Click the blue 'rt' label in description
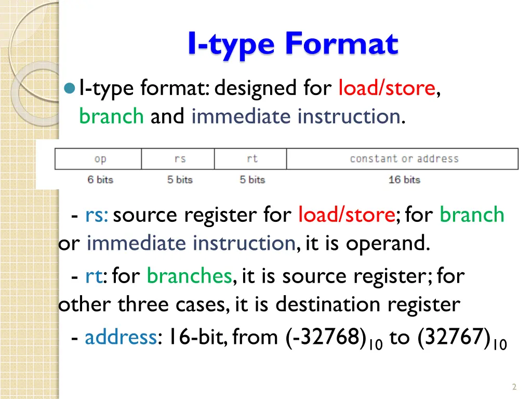532x399 pixels. 94,276
